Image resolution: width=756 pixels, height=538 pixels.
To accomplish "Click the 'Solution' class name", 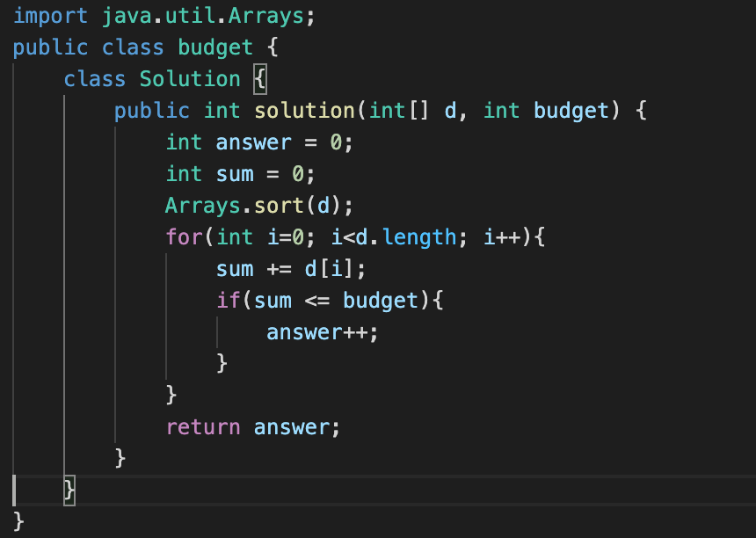I will coord(190,79).
